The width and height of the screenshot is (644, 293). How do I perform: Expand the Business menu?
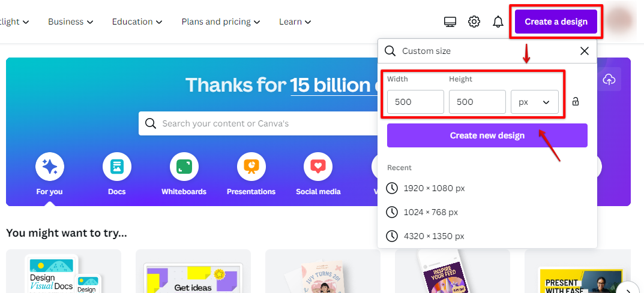pyautogui.click(x=70, y=22)
